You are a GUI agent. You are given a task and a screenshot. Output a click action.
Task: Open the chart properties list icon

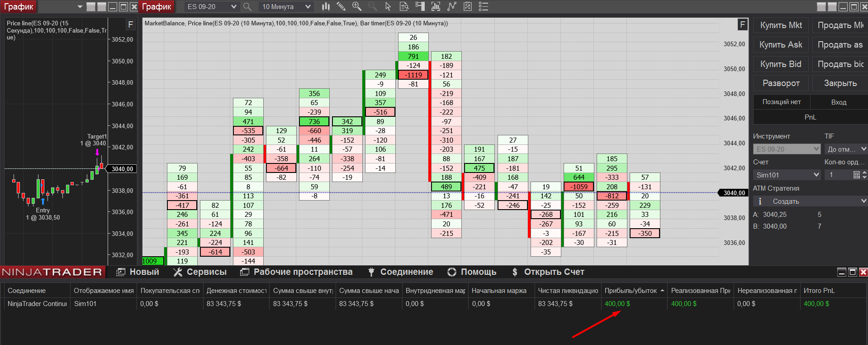(484, 6)
